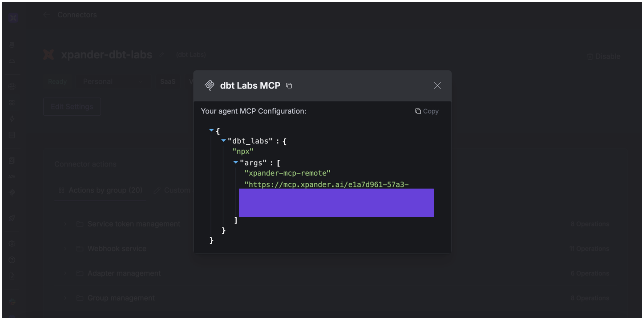Click the MCP logo icon in dialog header
The height and width of the screenshot is (320, 644).
[209, 86]
